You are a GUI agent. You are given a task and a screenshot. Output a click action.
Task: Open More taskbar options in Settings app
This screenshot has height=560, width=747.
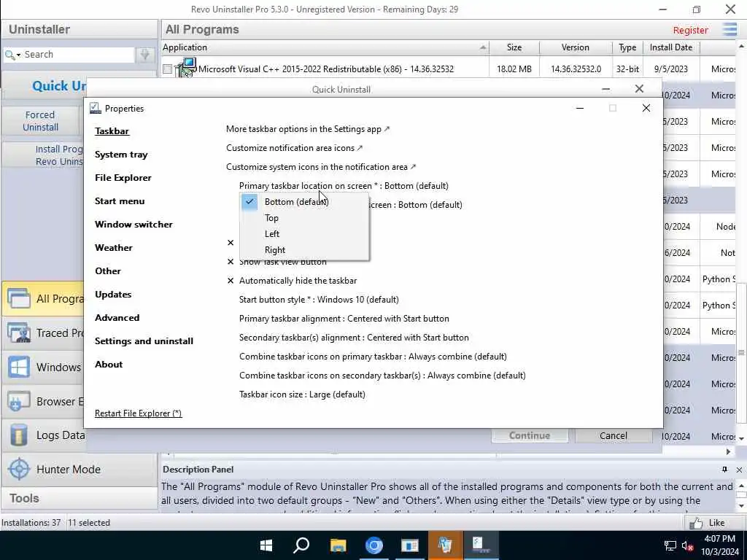coord(308,129)
